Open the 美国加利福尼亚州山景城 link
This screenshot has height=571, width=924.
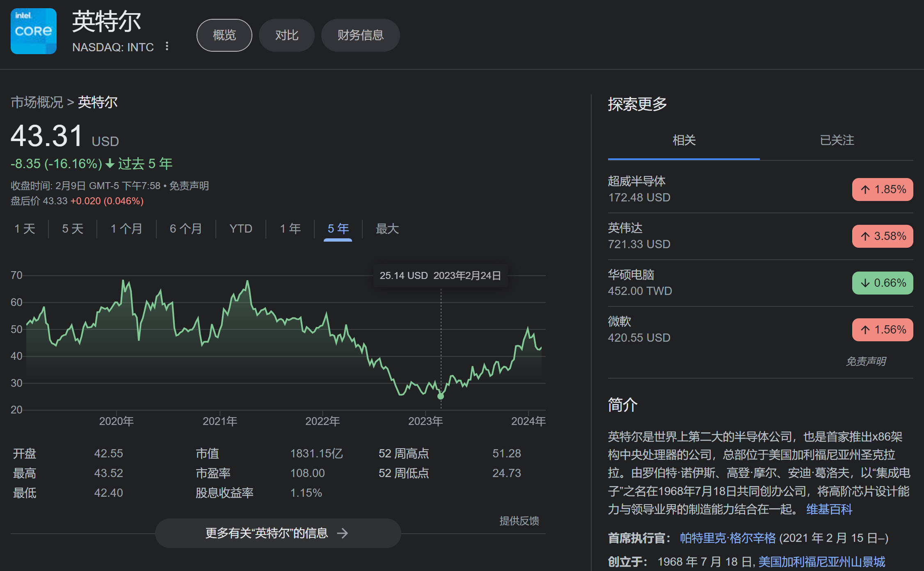tap(822, 562)
